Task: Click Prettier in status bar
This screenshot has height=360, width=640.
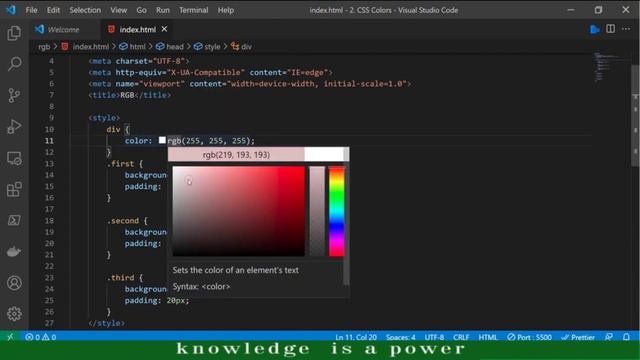Action: pos(578,337)
